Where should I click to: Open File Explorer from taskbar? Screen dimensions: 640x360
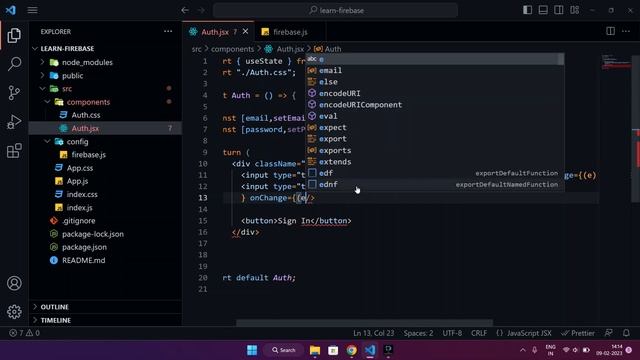point(315,350)
